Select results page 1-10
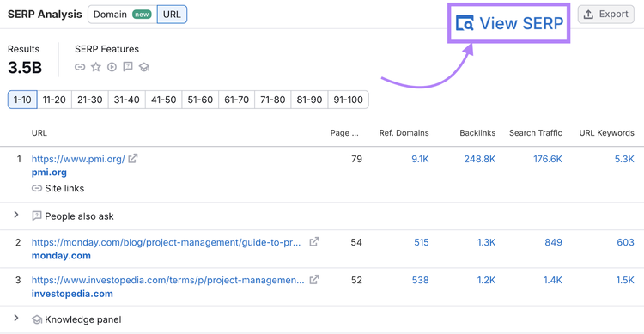Viewport: 644px width, 334px height. [x=22, y=100]
